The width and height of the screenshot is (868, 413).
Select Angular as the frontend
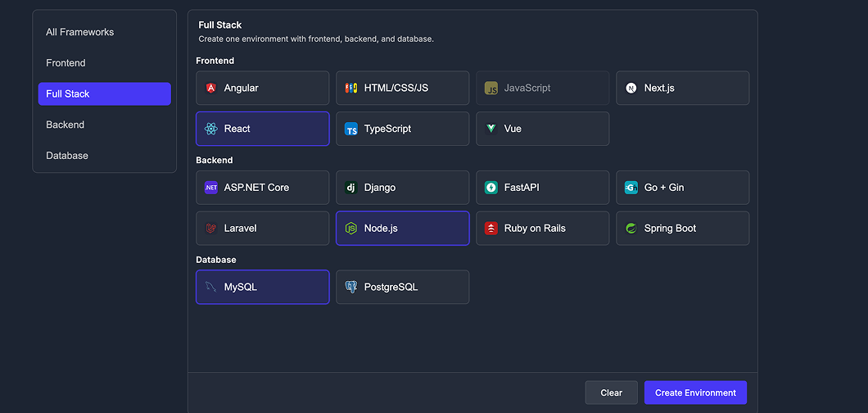(x=262, y=88)
